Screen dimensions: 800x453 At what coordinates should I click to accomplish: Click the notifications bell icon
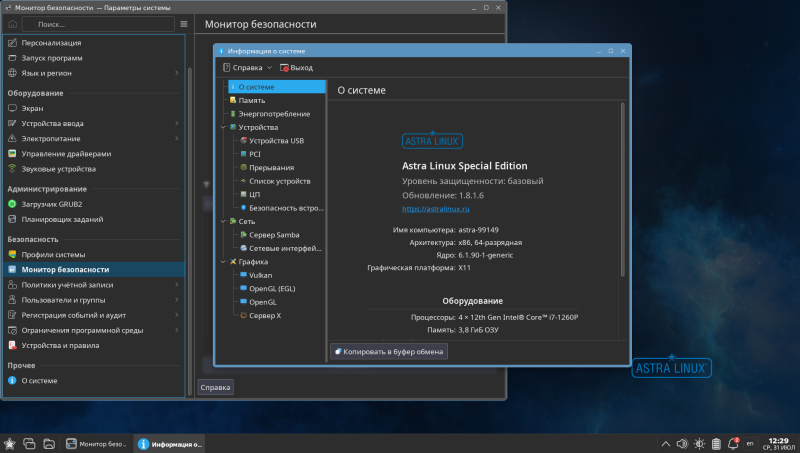pos(733,444)
